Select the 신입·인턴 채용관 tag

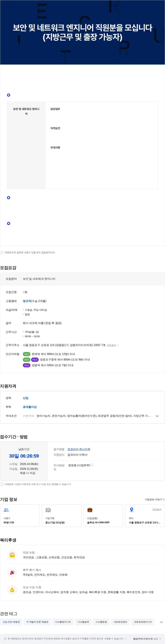pos(11,622)
